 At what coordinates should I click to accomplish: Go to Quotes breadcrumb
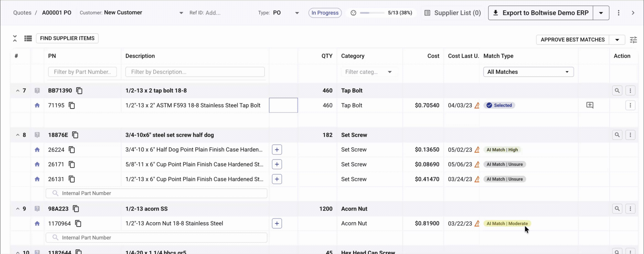pos(22,13)
